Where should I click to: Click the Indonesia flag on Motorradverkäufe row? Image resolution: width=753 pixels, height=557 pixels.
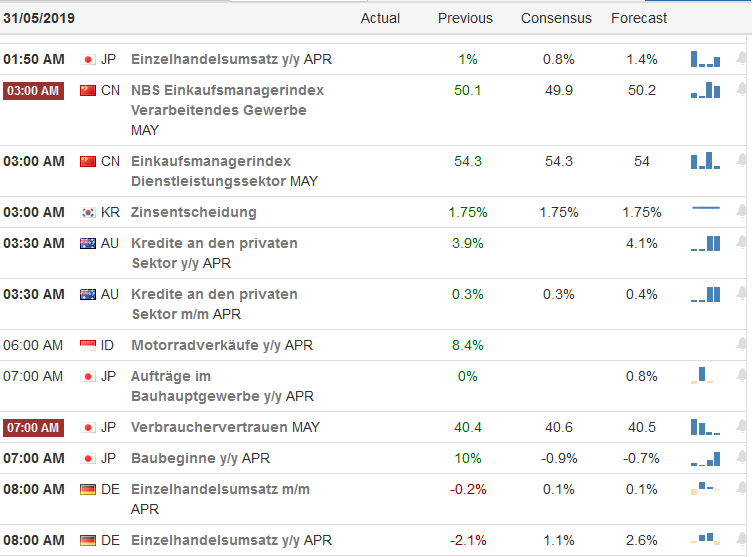[x=88, y=345]
